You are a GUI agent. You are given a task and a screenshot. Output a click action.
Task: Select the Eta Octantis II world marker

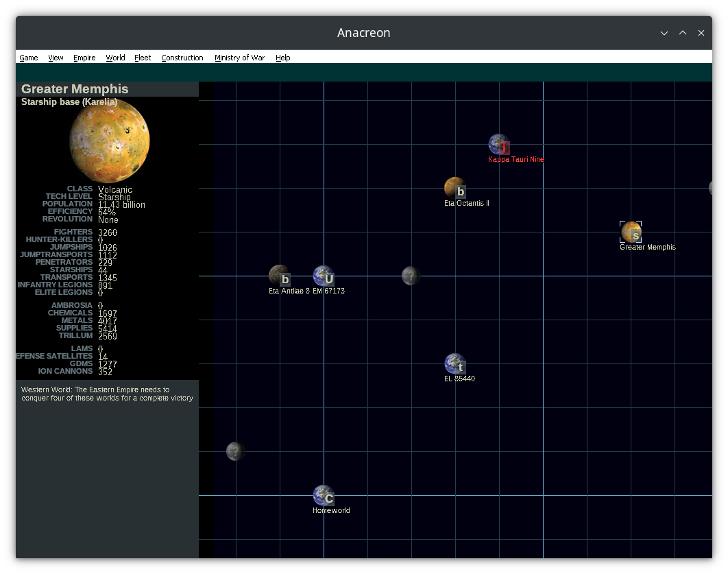point(453,187)
